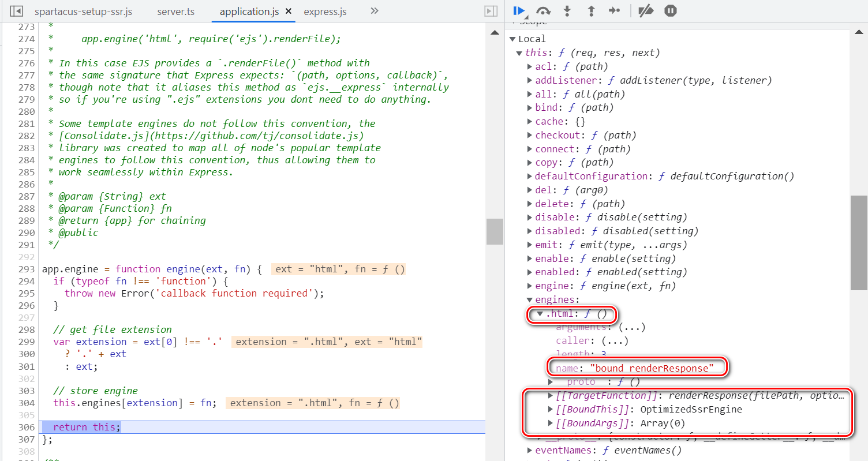Screen dimensions: 868x461
Task: Expand the disable function property
Action: 529,217
